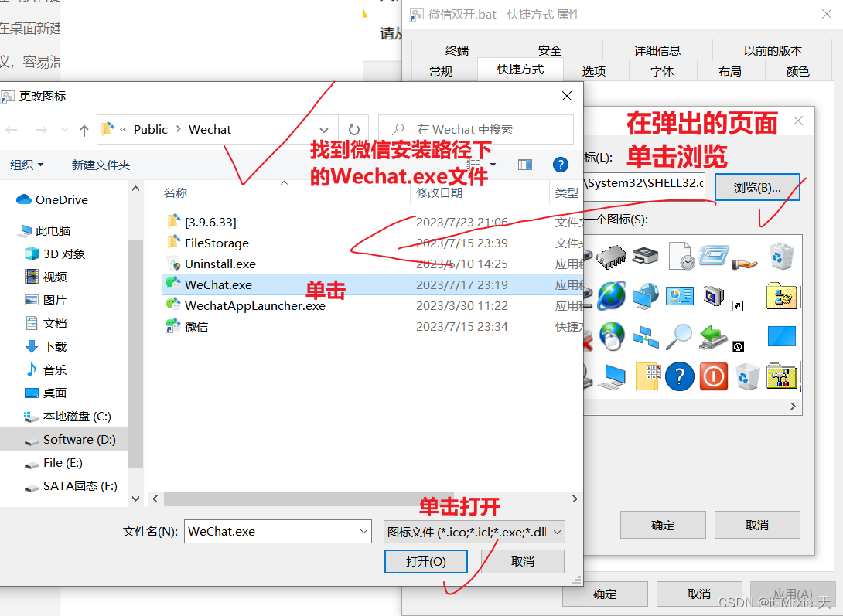Select the monitor with moon icon

(714, 295)
